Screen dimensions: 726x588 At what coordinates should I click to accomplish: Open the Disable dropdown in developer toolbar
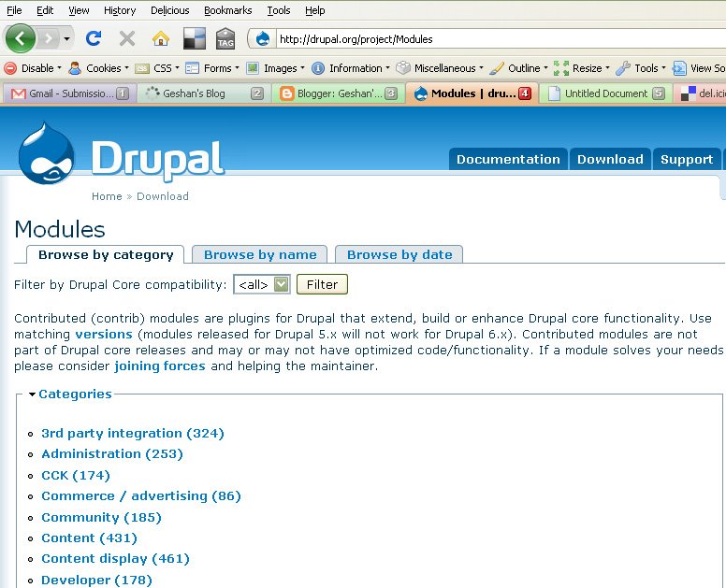pyautogui.click(x=33, y=68)
